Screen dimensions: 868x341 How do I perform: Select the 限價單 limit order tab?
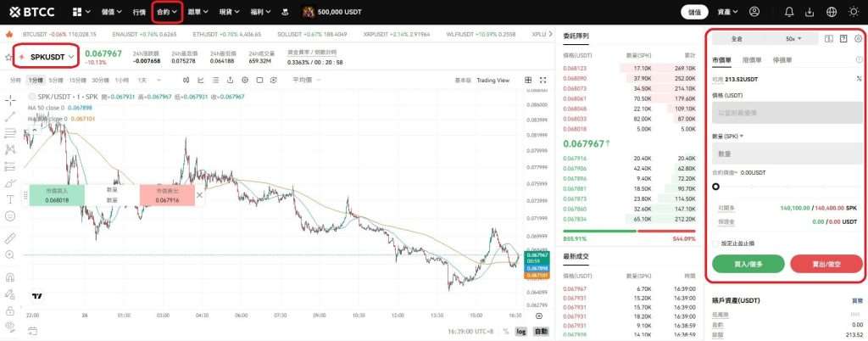click(753, 59)
